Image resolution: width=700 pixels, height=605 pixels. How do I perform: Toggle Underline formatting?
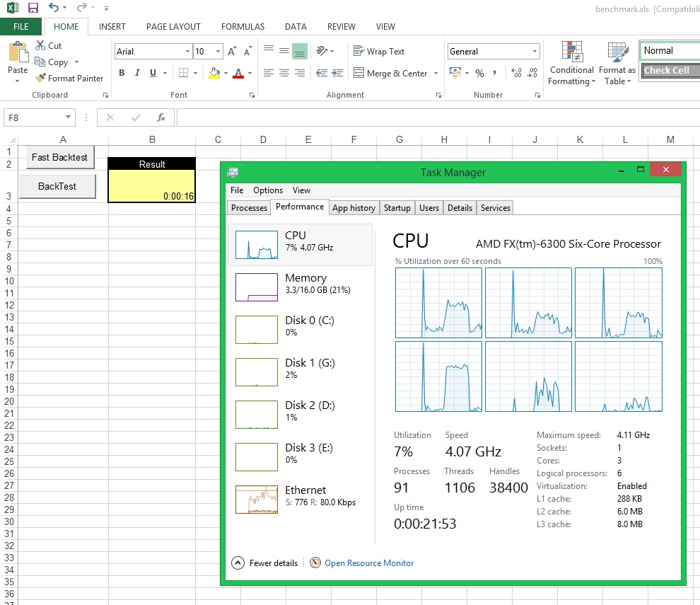coord(153,73)
